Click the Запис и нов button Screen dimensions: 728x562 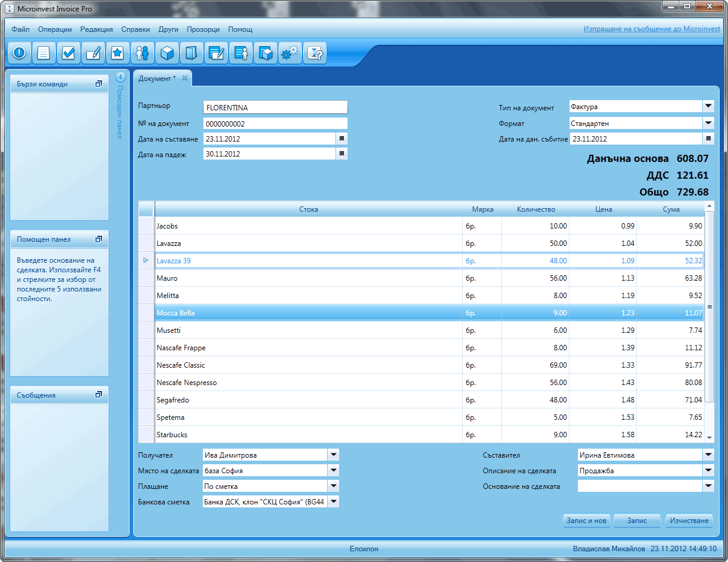[586, 521]
